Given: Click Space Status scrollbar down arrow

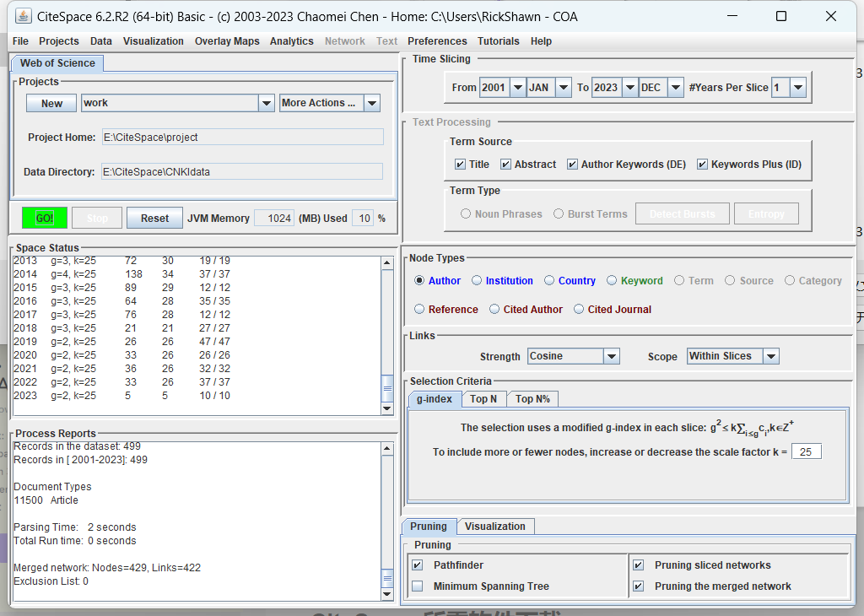Looking at the screenshot, I should coord(386,408).
